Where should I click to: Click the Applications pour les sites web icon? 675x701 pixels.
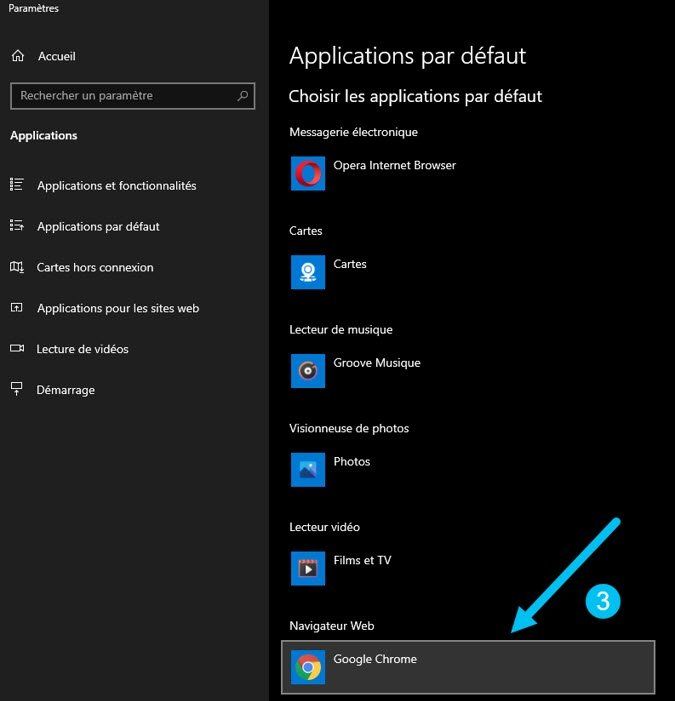(17, 308)
